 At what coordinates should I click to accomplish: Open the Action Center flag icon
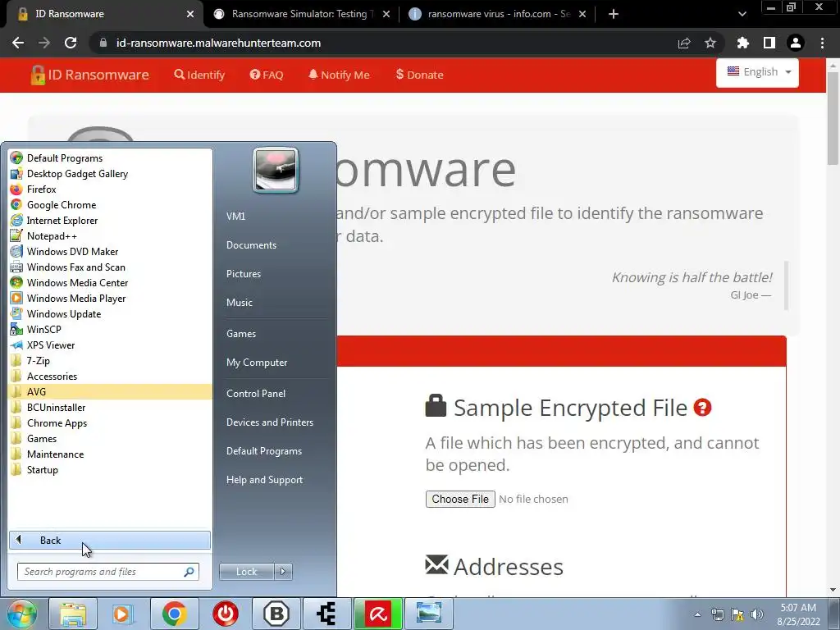coord(737,614)
